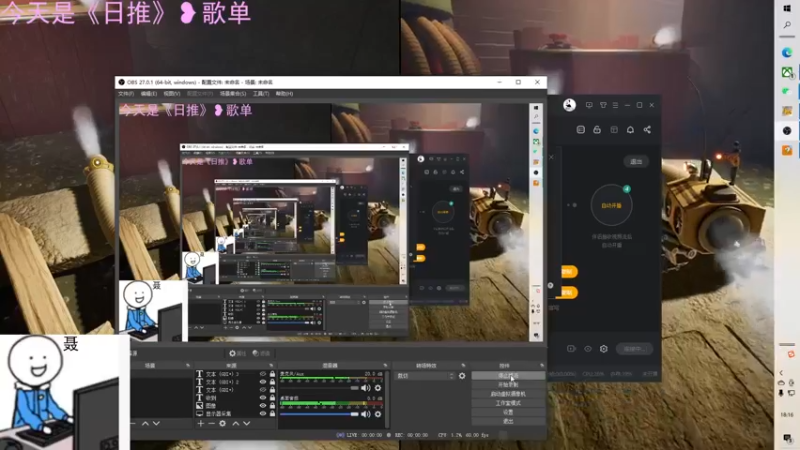Open source properties gear in the sources toolbar
Image resolution: width=800 pixels, height=450 pixels.
[x=222, y=423]
